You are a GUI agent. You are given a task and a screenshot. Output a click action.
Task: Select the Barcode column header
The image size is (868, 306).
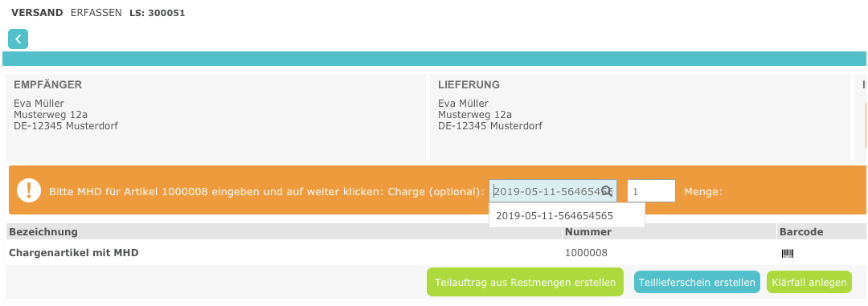[x=801, y=231]
